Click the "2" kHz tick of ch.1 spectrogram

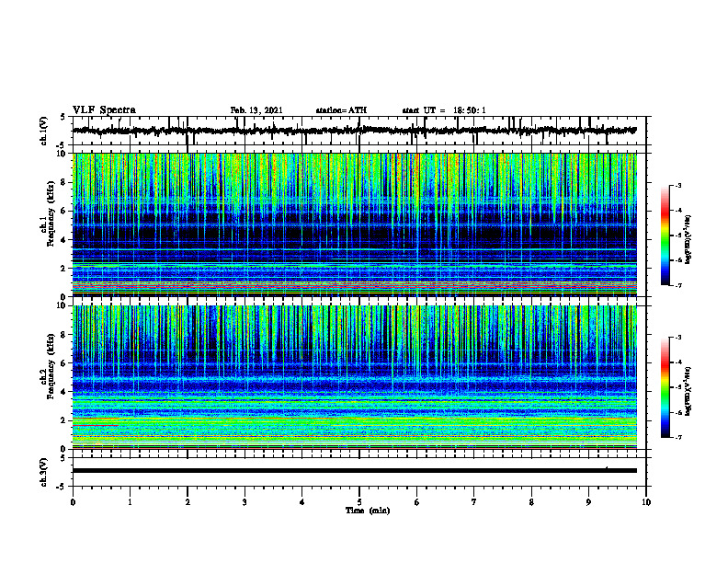(x=64, y=269)
